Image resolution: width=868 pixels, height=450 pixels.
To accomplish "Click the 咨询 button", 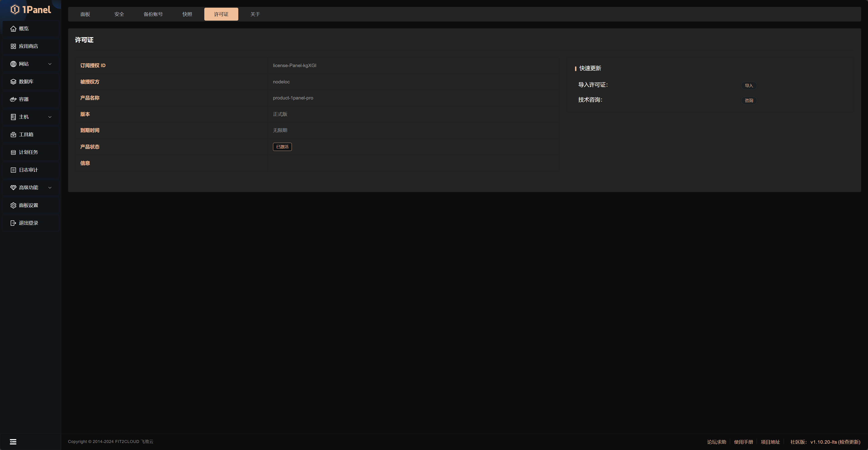I will 749,100.
